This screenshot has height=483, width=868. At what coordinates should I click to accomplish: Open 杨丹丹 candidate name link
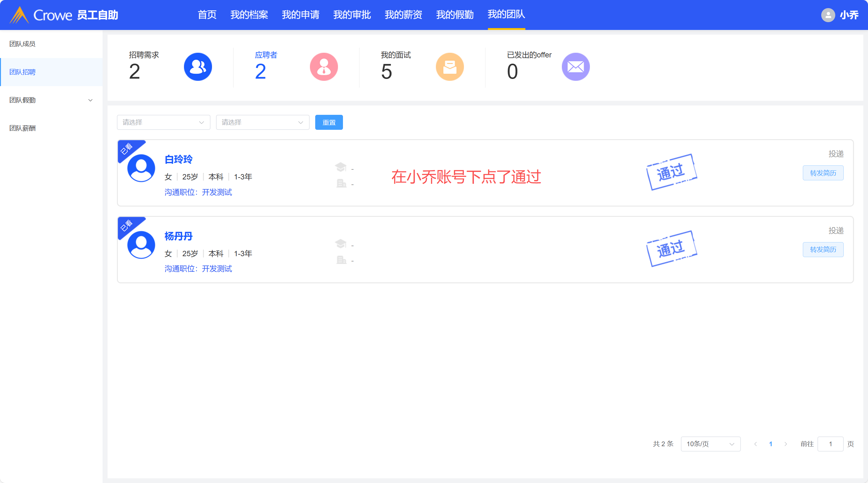coord(178,236)
